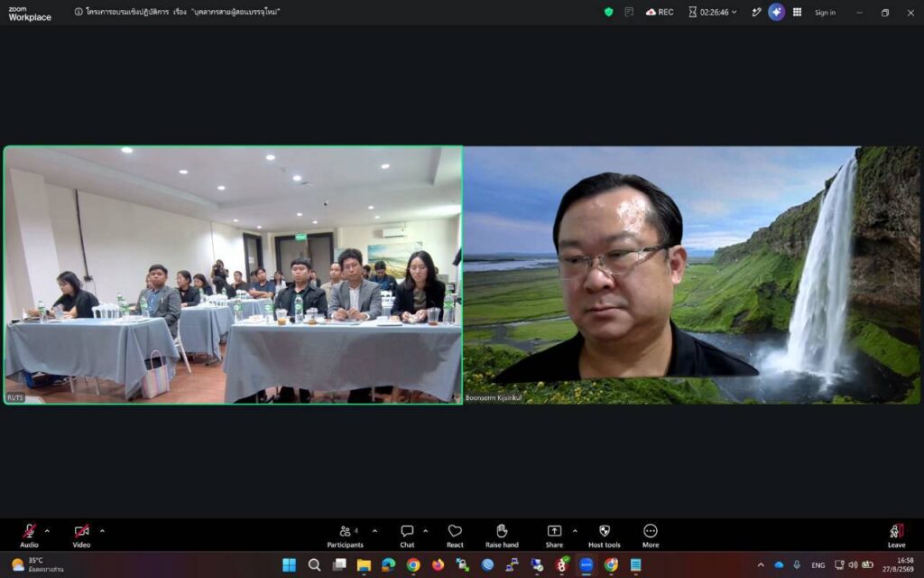Expand video options arrow next to Video
This screenshot has height=578, width=924.
[102, 531]
